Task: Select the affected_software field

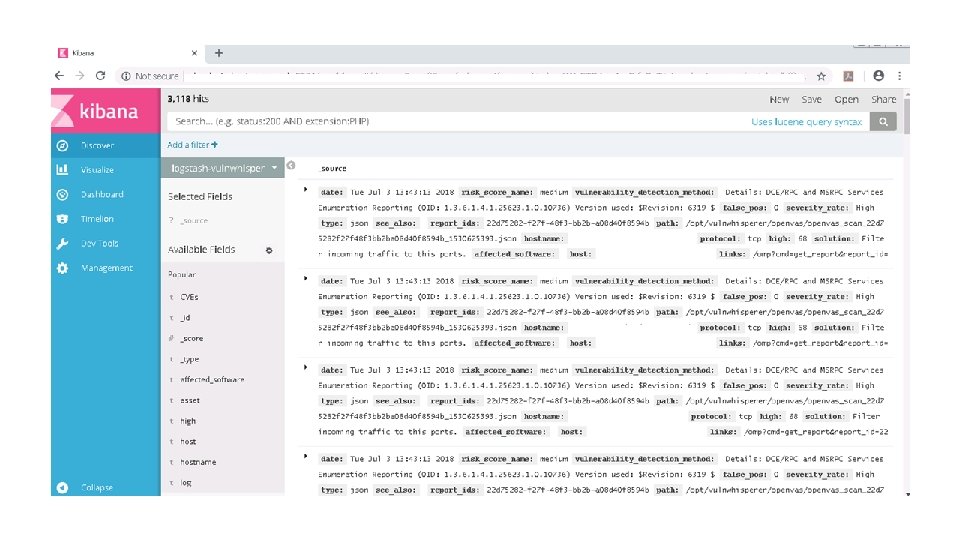Action: click(x=212, y=380)
